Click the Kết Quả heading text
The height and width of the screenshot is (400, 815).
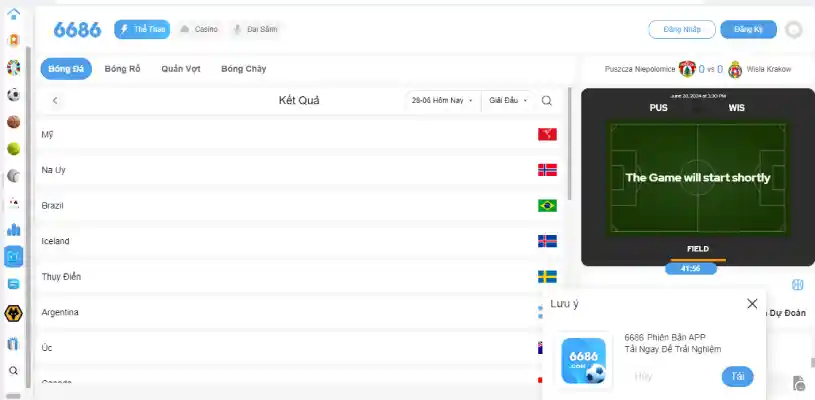(x=299, y=101)
